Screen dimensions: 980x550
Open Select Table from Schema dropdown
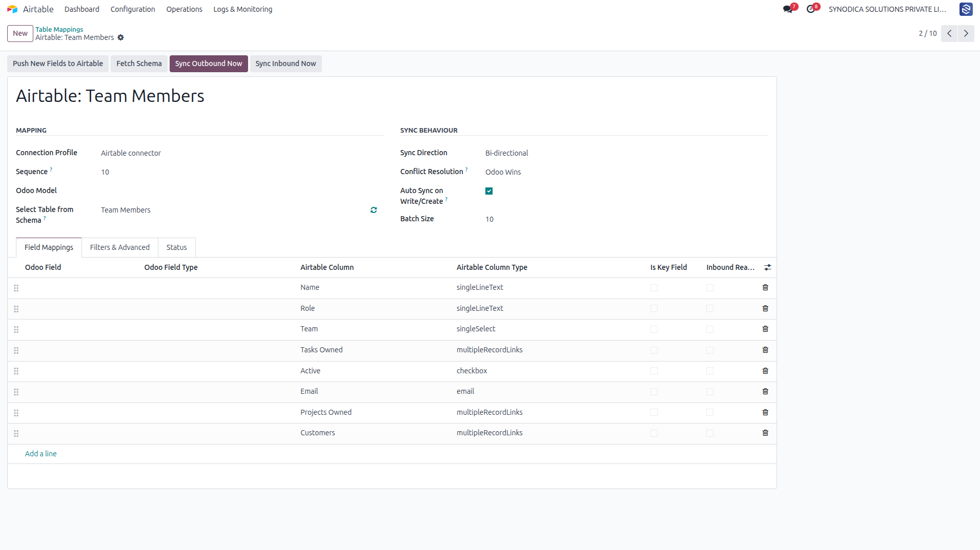(233, 210)
